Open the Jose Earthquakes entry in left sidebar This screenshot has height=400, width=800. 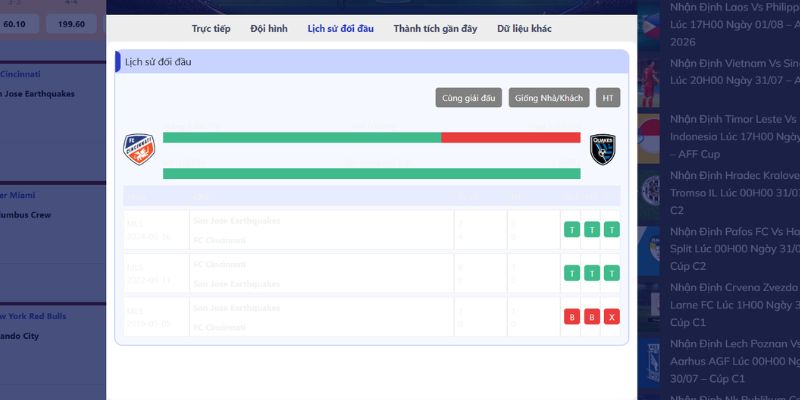coord(37,94)
